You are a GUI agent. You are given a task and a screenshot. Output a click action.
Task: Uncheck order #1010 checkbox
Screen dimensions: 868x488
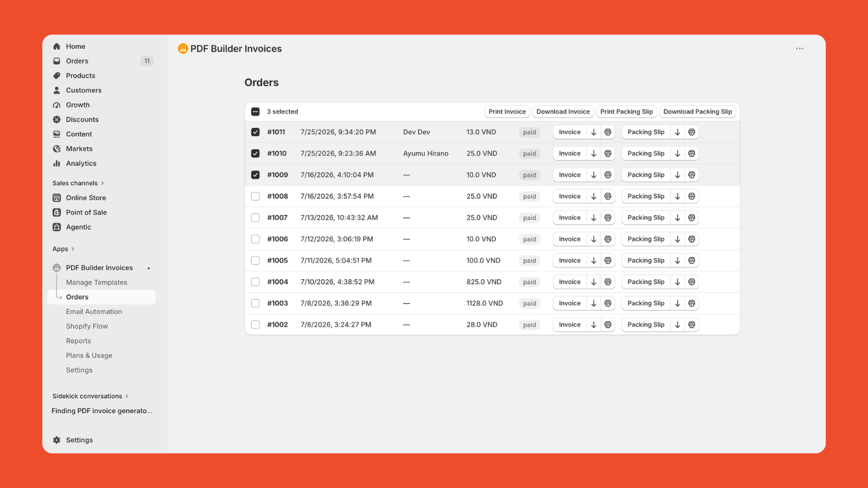point(256,153)
